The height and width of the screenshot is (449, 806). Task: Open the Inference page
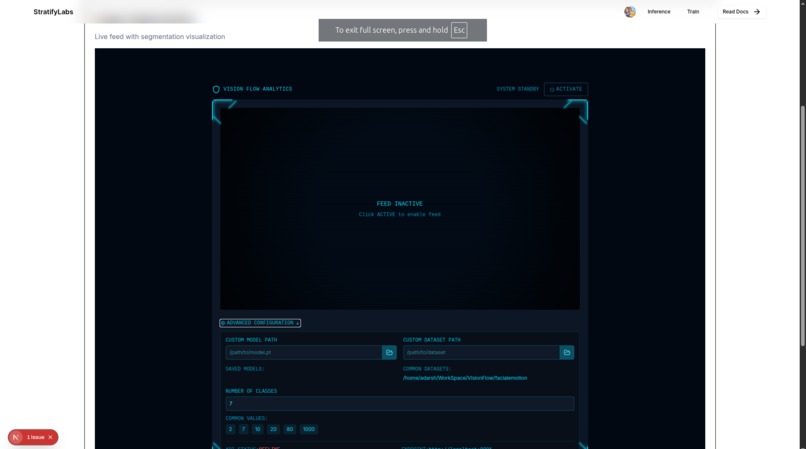click(x=658, y=11)
